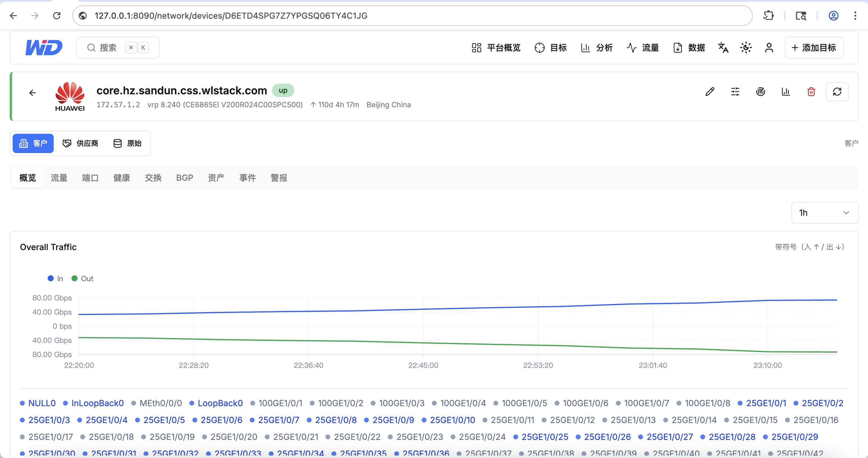Open the InLoopBack0 interface link
Screen dimensions: 868x458
click(x=93, y=403)
